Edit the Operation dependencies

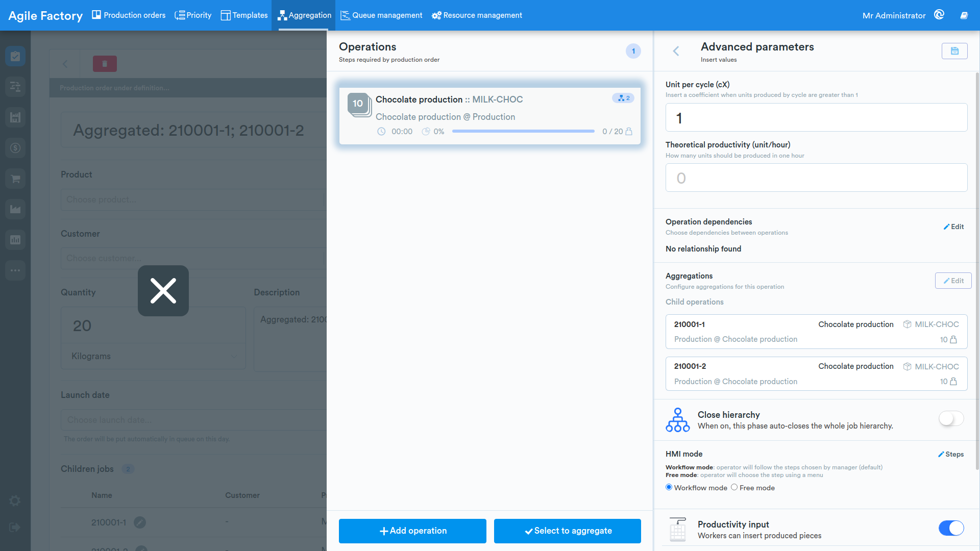pos(953,227)
